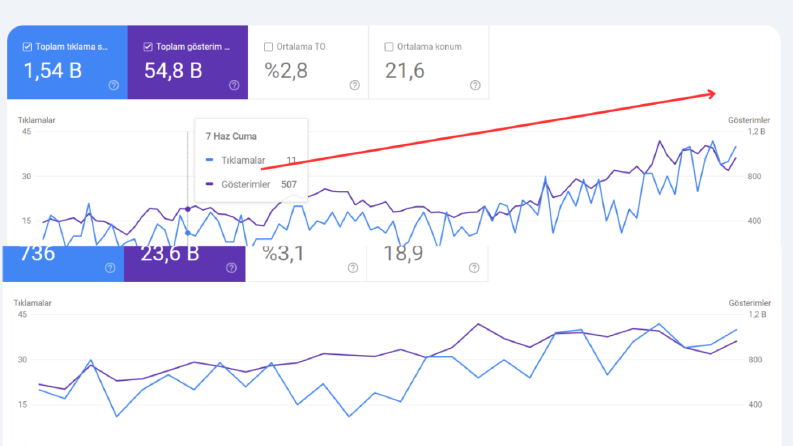Select the 736 clicks card
The width and height of the screenshot is (793, 446).
coord(63,263)
